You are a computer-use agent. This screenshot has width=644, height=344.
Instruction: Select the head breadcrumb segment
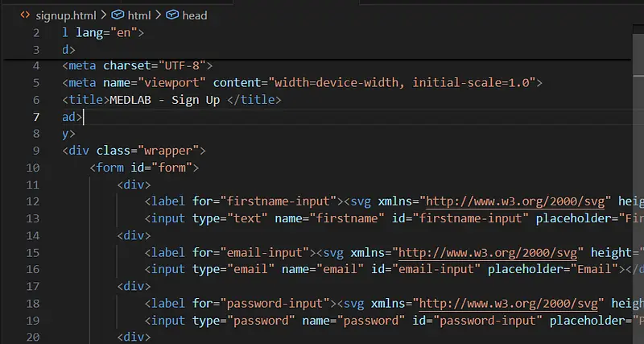pyautogui.click(x=194, y=15)
